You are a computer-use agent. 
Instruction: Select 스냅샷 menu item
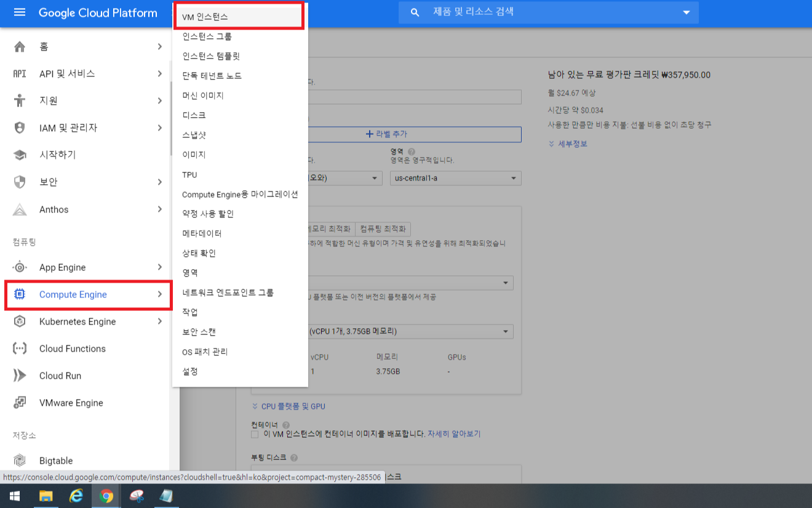coord(240,135)
